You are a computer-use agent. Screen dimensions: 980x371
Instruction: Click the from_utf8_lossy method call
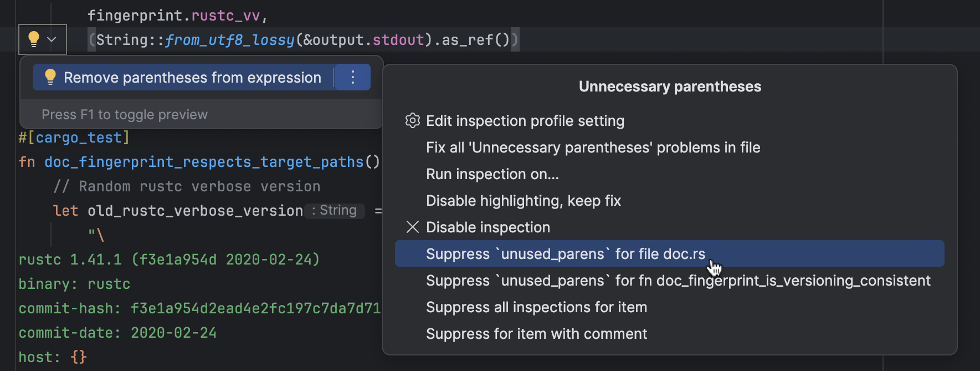point(229,40)
